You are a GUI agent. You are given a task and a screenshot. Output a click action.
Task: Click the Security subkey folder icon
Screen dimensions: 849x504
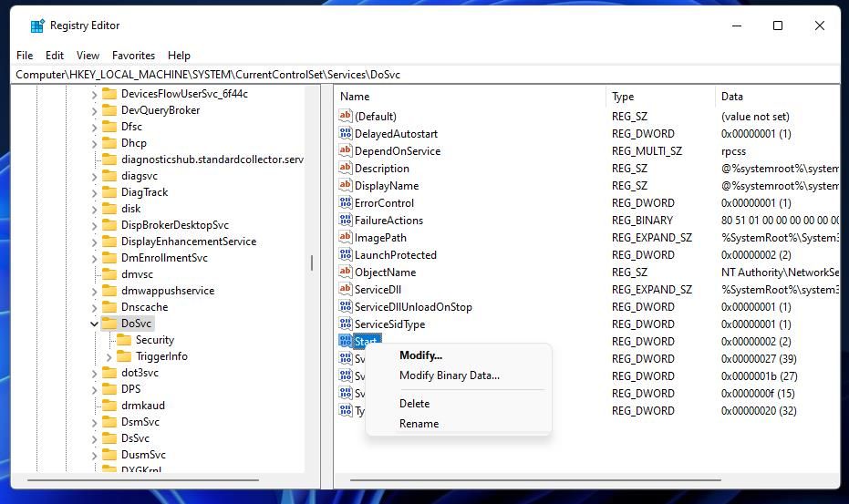pyautogui.click(x=124, y=339)
